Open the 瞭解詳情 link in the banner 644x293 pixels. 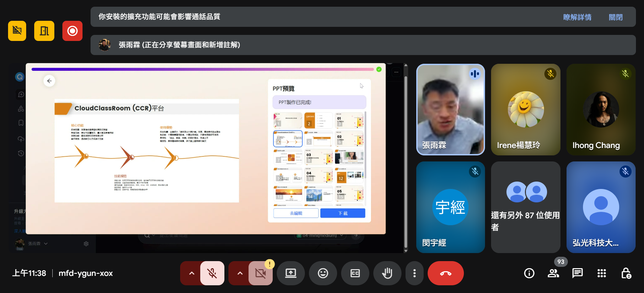(577, 17)
